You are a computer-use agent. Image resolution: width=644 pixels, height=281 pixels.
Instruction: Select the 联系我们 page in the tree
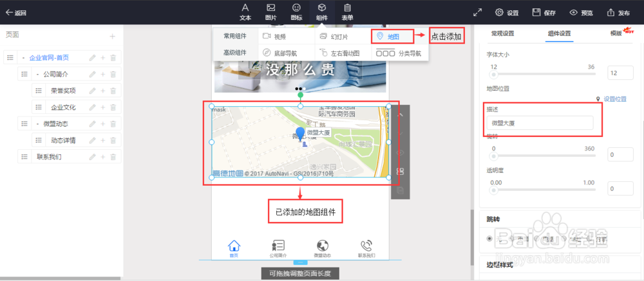point(50,156)
